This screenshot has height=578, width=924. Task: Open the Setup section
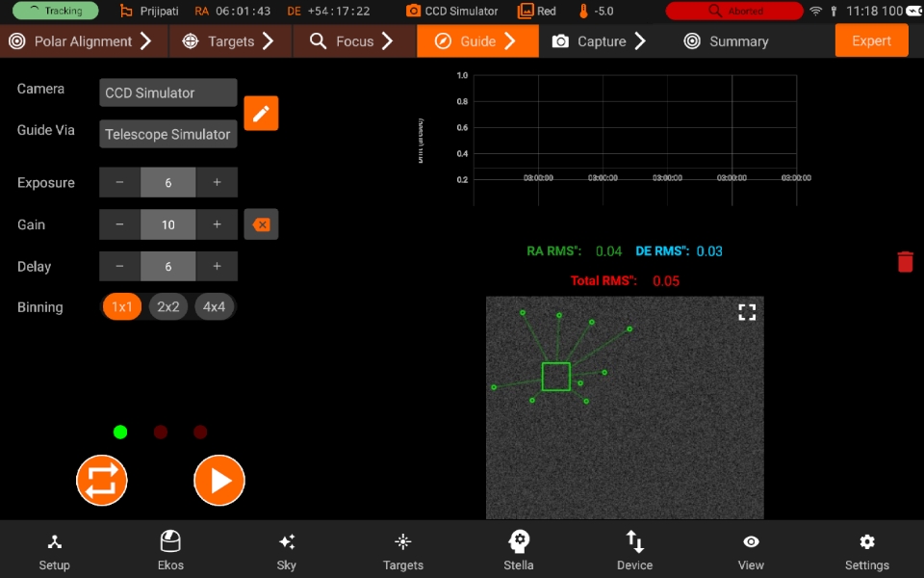pyautogui.click(x=54, y=551)
